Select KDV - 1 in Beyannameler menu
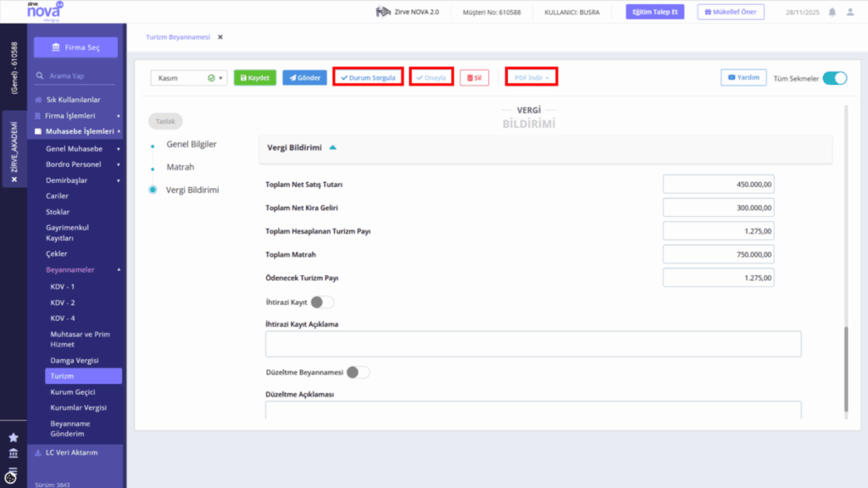The height and width of the screenshot is (488, 868). [63, 286]
